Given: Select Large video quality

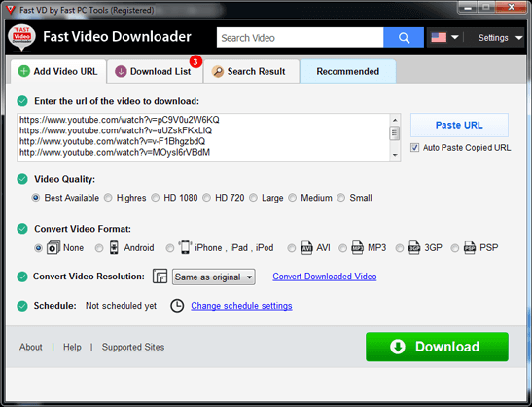Looking at the screenshot, I should [253, 198].
